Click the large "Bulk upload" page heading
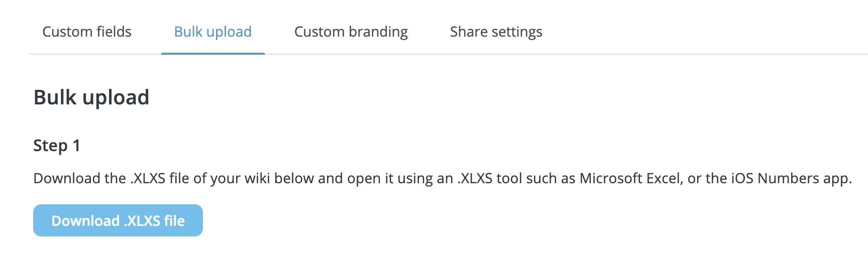868x253 pixels. (91, 97)
